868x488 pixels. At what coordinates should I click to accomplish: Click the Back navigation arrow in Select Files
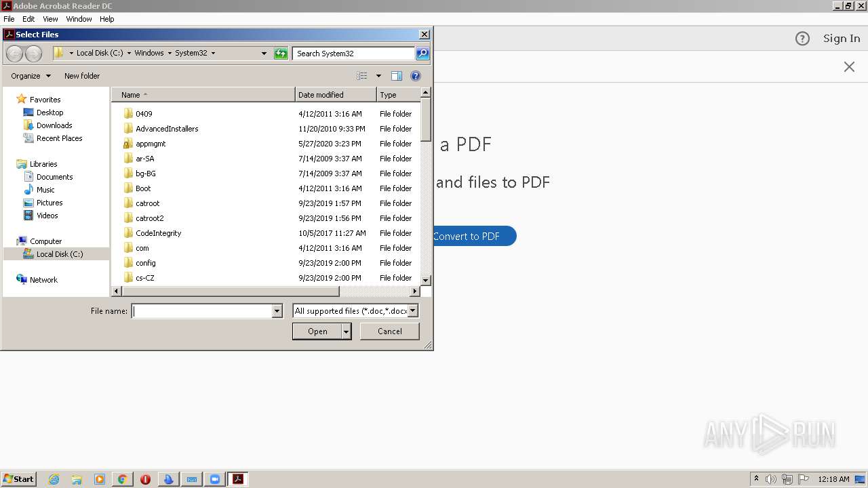click(15, 54)
